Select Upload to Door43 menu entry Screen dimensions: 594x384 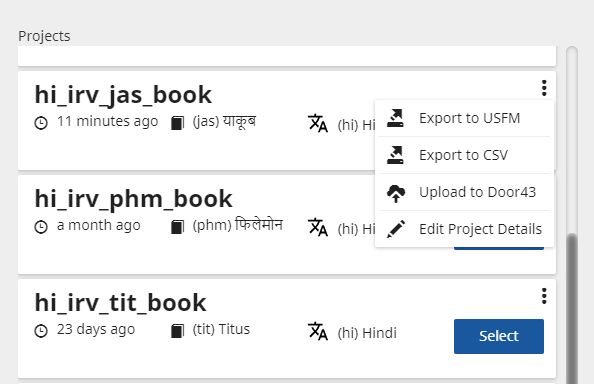coord(464,192)
